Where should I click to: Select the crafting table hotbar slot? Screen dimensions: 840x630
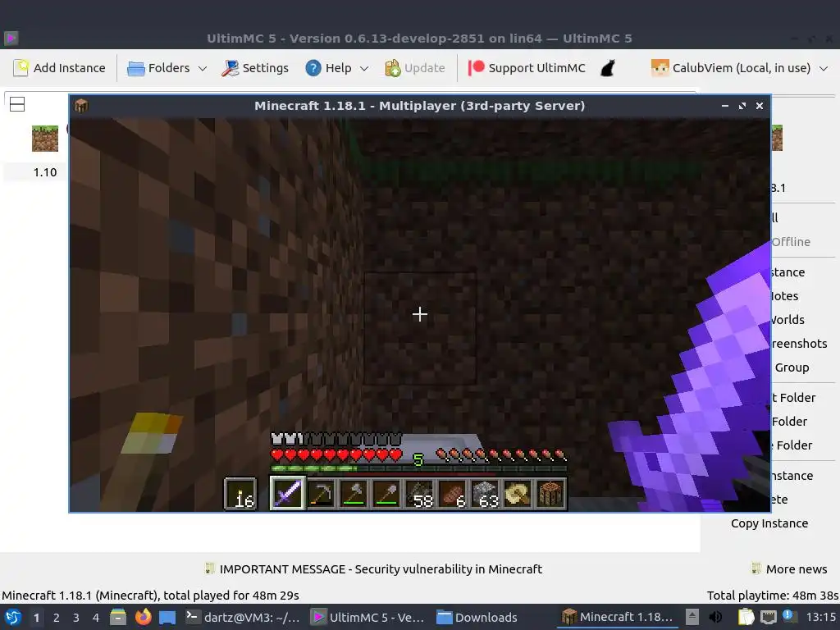(550, 493)
